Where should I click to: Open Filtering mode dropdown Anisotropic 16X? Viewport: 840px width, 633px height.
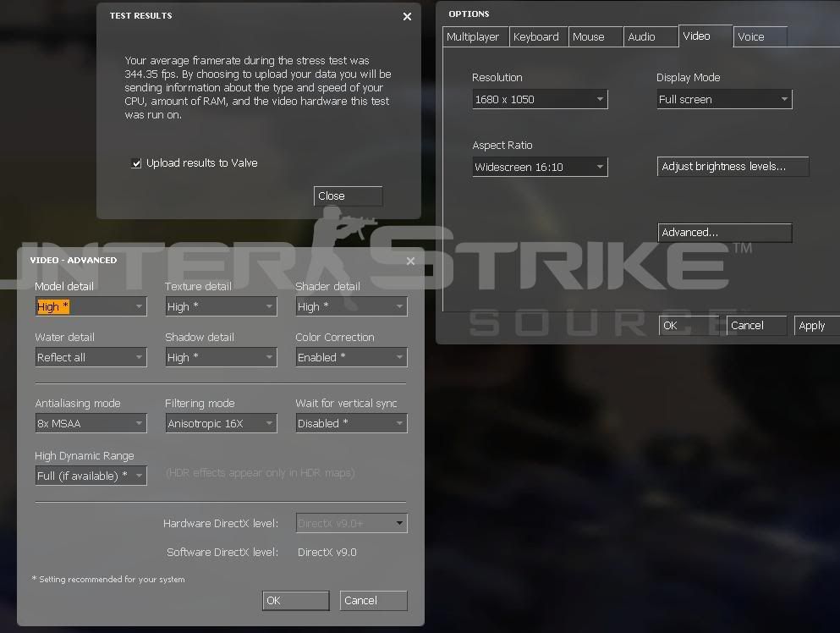[x=222, y=423]
